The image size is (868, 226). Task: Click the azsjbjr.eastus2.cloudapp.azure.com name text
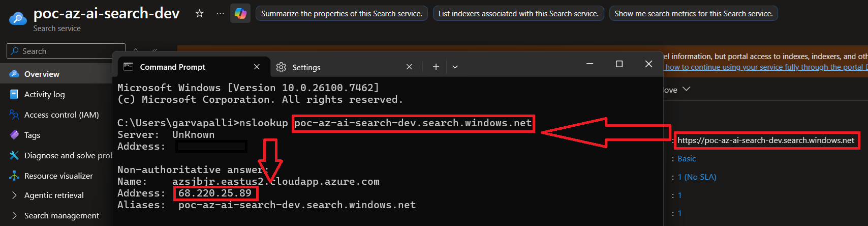(x=275, y=181)
